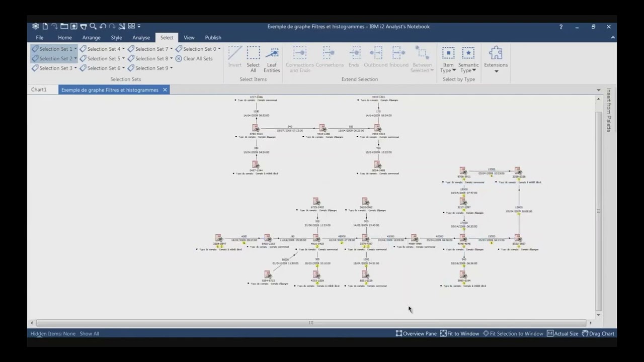Open the Selection Set 1 dropdown arrow

pyautogui.click(x=75, y=49)
